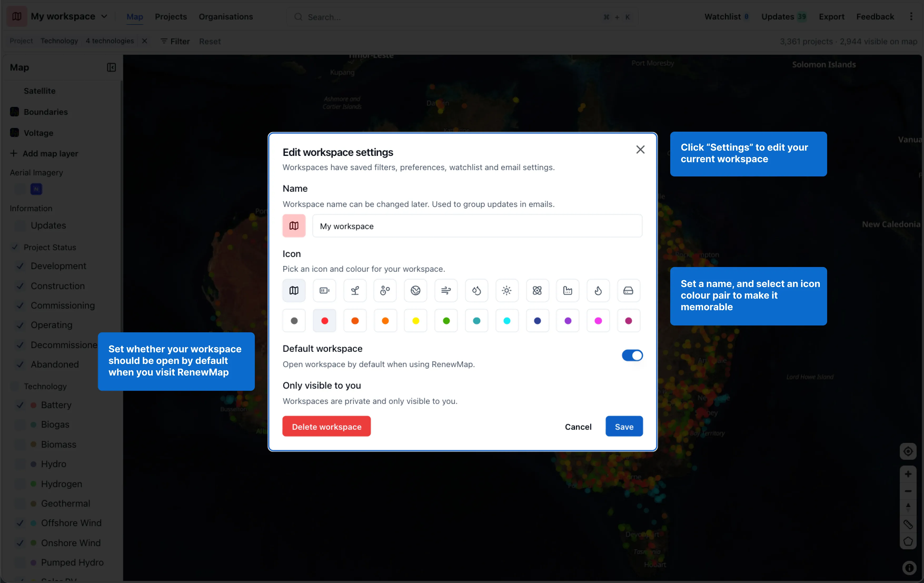The image size is (924, 583).
Task: Toggle the Technology group in sidebar
Action: (14, 387)
